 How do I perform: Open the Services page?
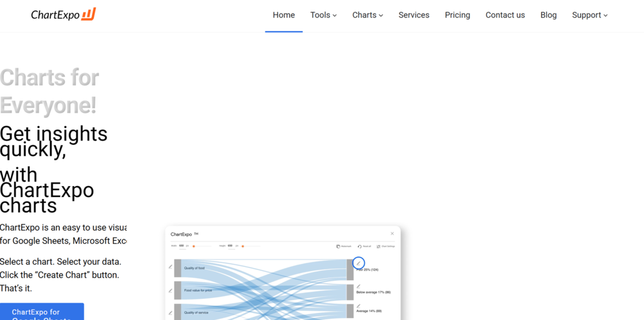[x=413, y=15]
